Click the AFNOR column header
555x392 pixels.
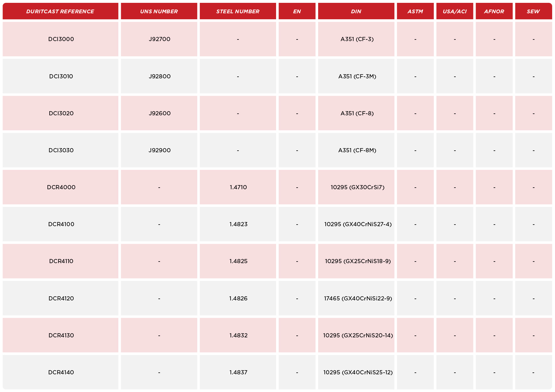pos(494,11)
